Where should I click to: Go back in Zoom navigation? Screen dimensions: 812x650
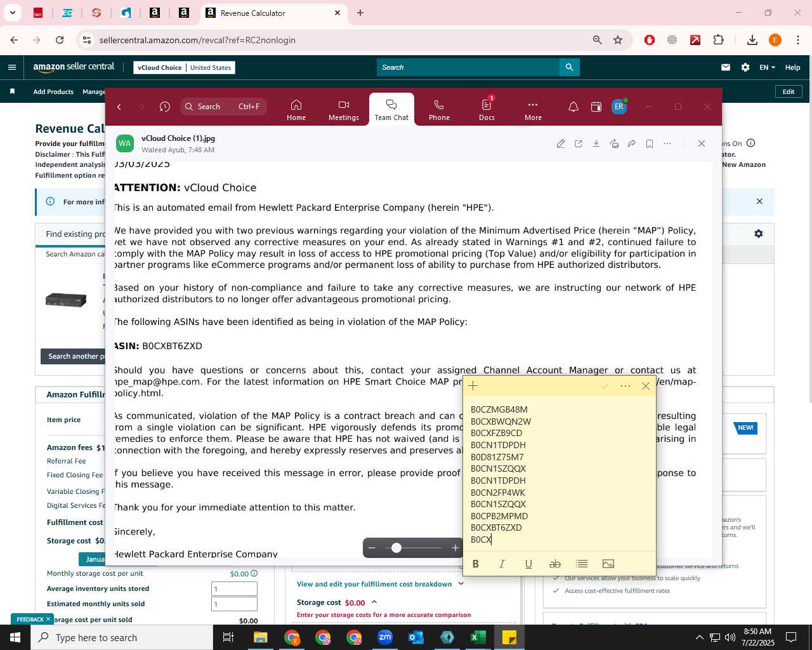119,107
